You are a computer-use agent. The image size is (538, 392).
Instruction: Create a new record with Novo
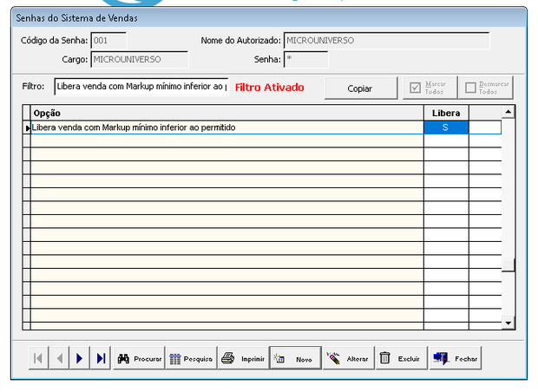(294, 358)
